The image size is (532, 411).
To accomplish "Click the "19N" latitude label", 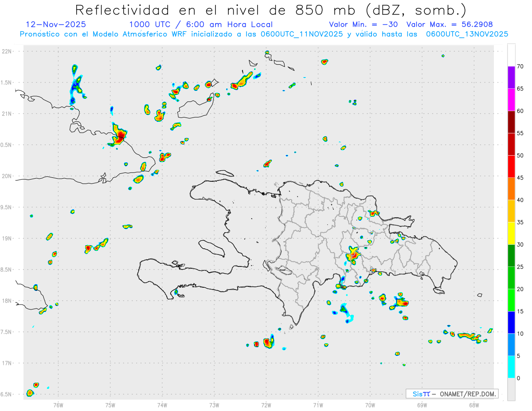I will click(8, 238).
